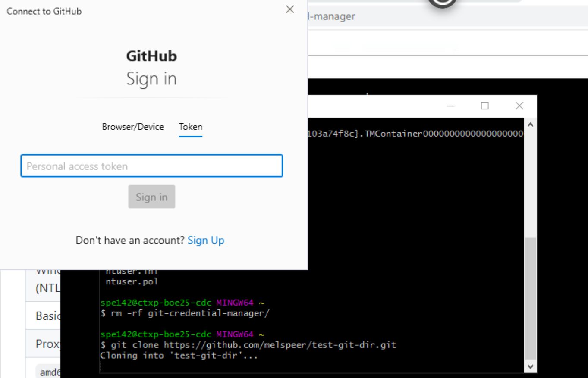588x378 pixels.
Task: Open the Sign Up link
Action: (x=206, y=240)
